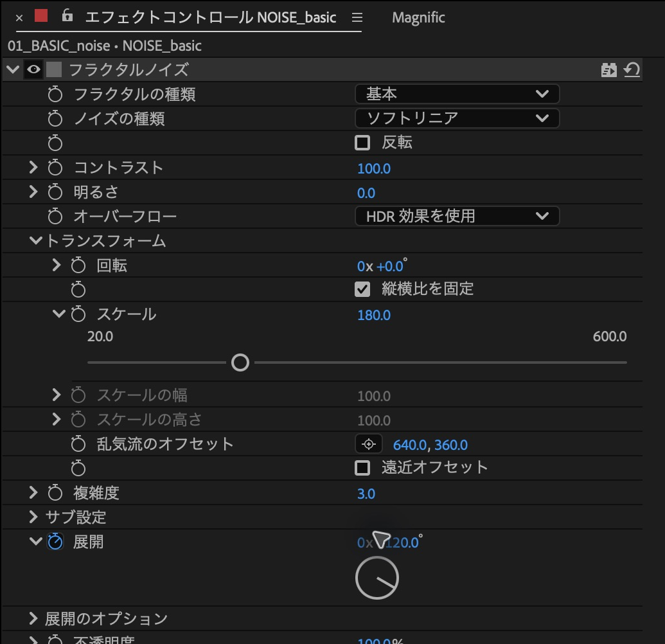665x644 pixels.
Task: Toggle stopwatch for 複雑度
Action: 55,492
